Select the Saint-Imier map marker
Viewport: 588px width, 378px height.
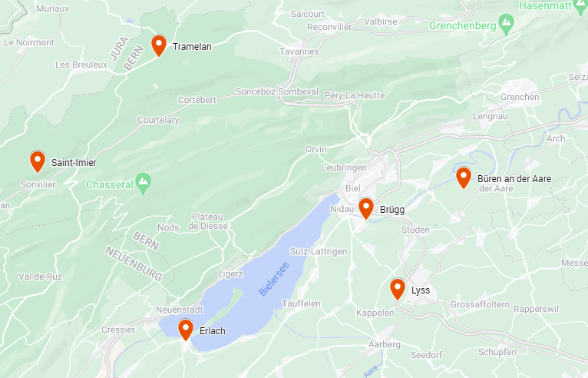[38, 162]
